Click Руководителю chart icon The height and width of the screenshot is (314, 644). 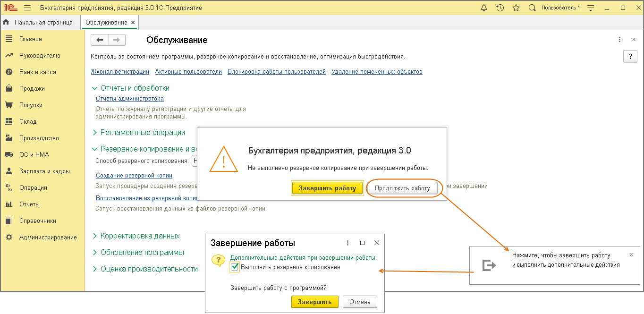click(x=9, y=56)
